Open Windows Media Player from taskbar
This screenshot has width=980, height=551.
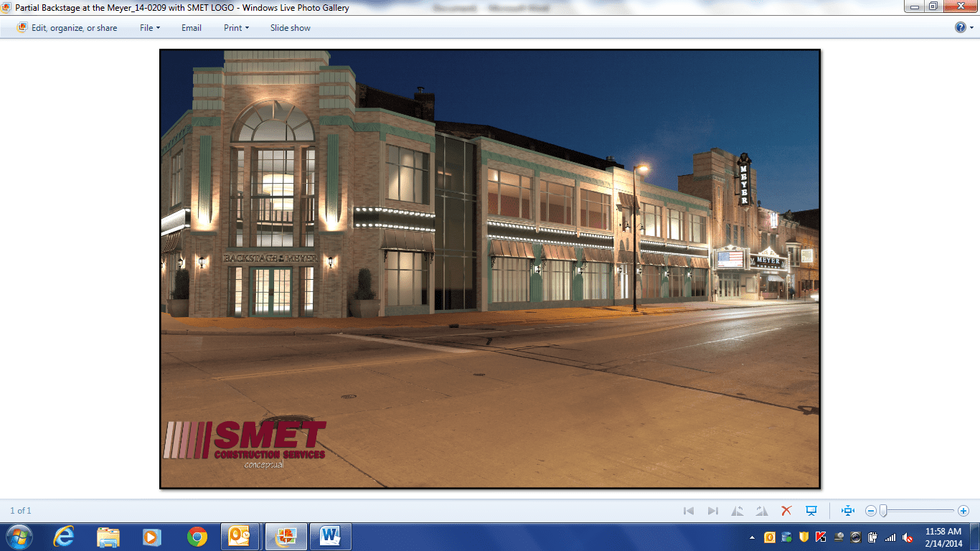click(x=152, y=536)
